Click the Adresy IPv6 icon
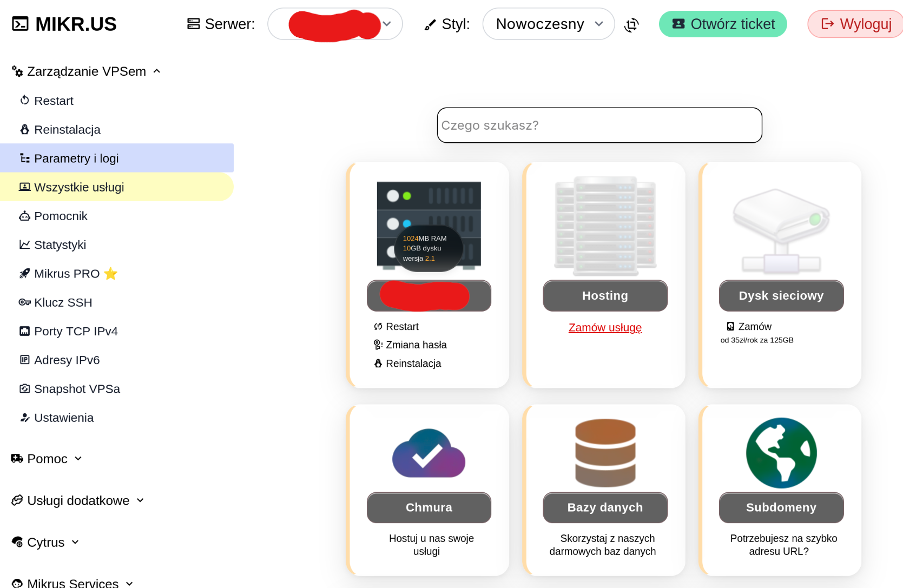The height and width of the screenshot is (588, 903). 24,360
